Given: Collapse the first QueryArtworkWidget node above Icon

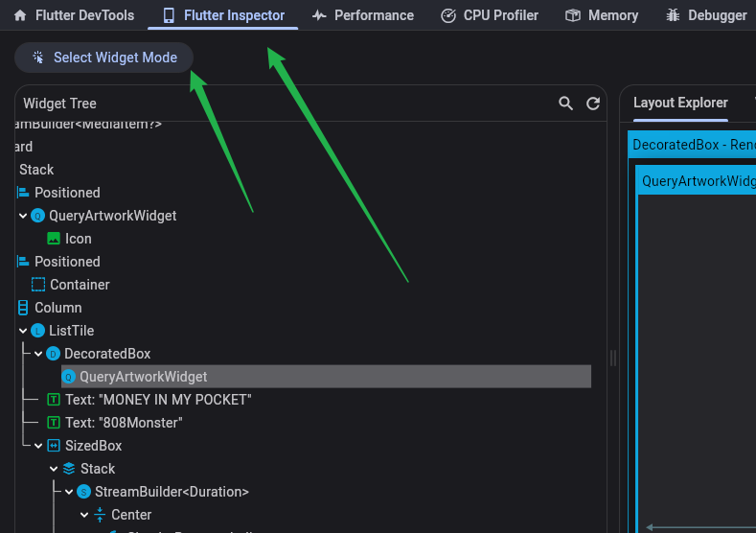Looking at the screenshot, I should pos(23,216).
